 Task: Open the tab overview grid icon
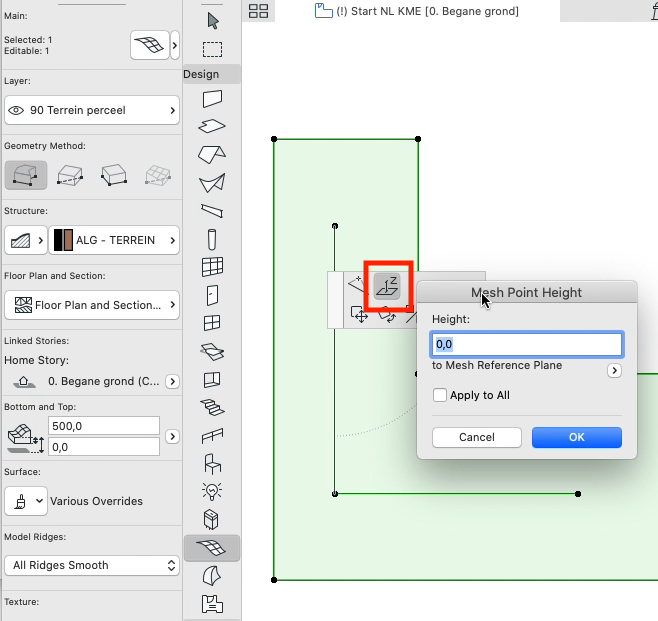(258, 11)
